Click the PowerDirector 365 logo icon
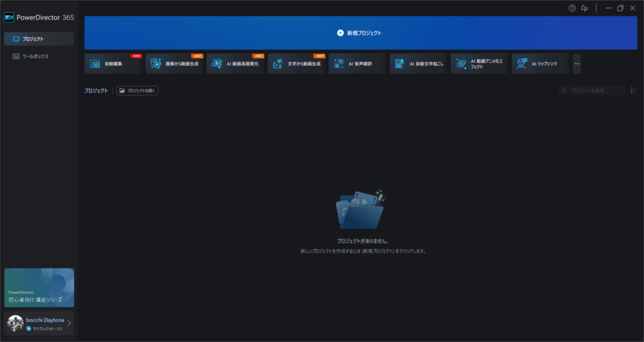Image resolution: width=644 pixels, height=342 pixels. point(9,17)
